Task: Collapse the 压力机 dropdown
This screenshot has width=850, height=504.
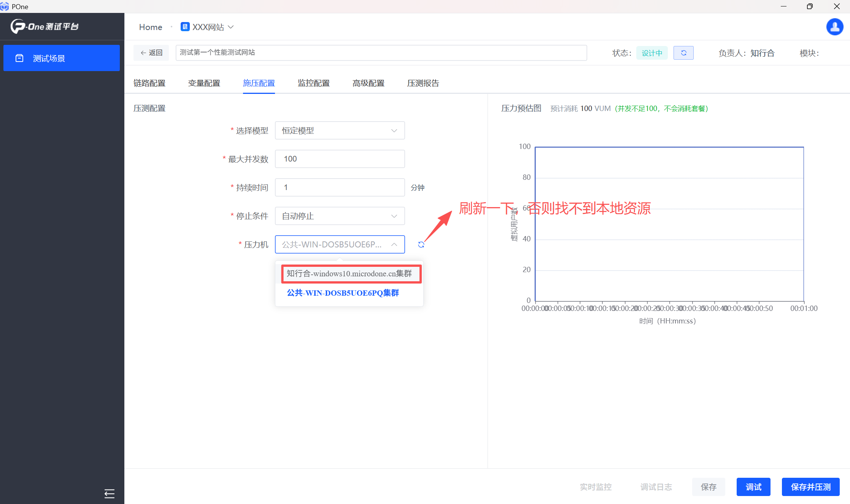Action: click(x=394, y=245)
